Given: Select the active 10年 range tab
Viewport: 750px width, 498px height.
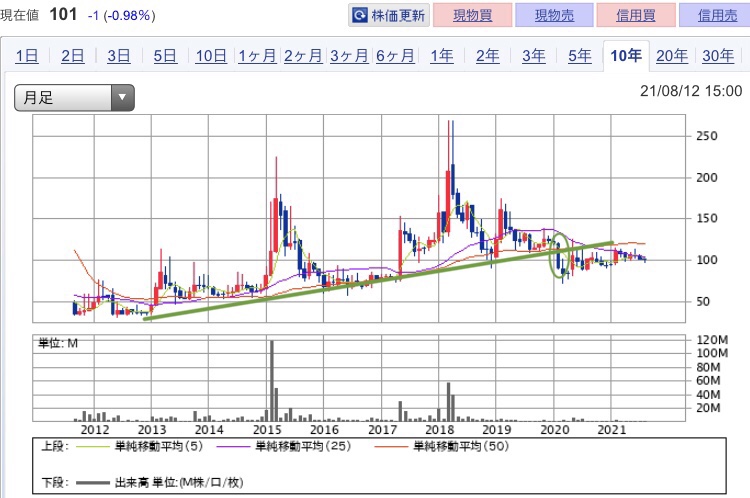Looking at the screenshot, I should pos(626,56).
